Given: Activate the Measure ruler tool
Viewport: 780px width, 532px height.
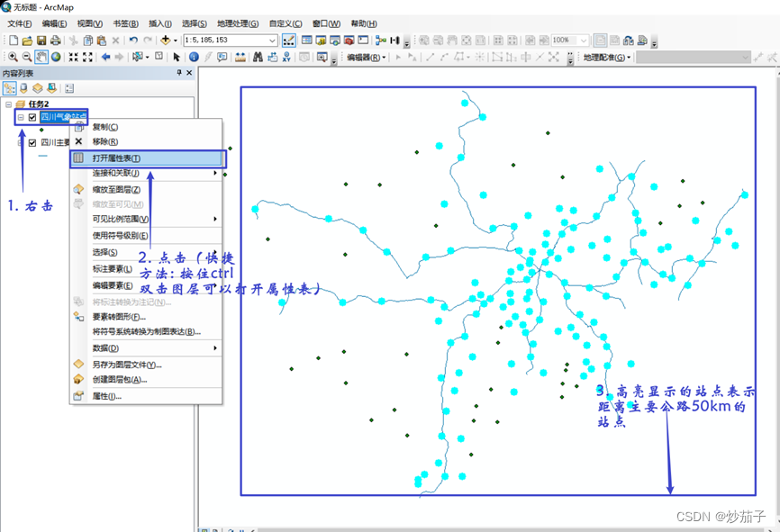Looking at the screenshot, I should (240, 58).
